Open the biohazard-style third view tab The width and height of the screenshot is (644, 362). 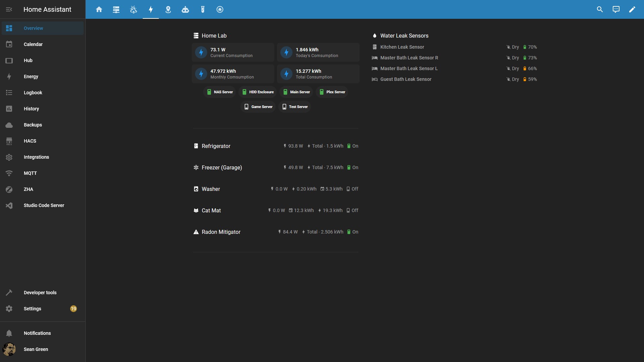click(133, 9)
